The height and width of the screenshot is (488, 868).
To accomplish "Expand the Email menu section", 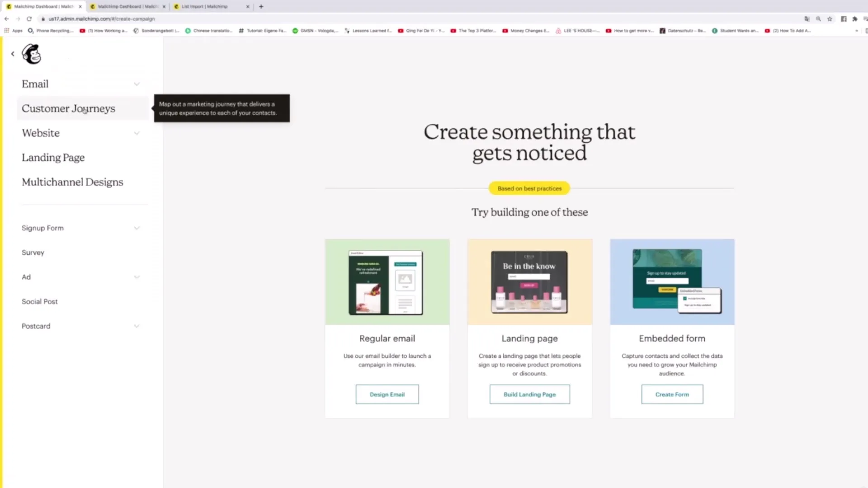I will [x=137, y=84].
